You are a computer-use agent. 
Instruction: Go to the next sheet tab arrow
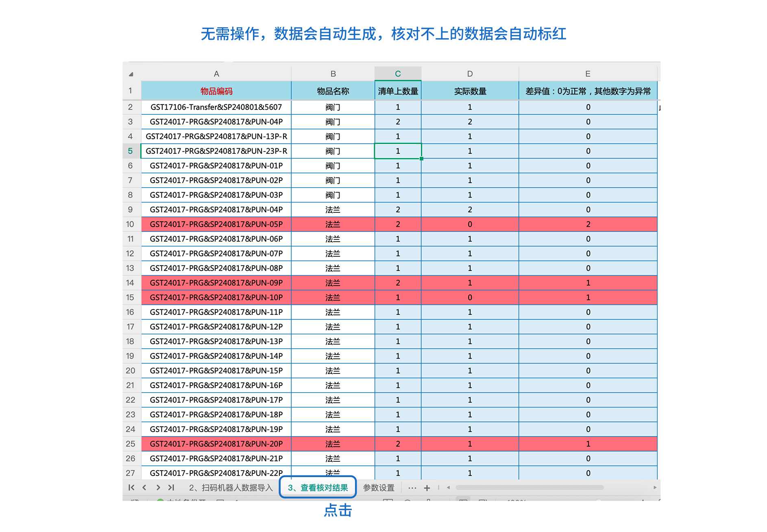point(158,487)
